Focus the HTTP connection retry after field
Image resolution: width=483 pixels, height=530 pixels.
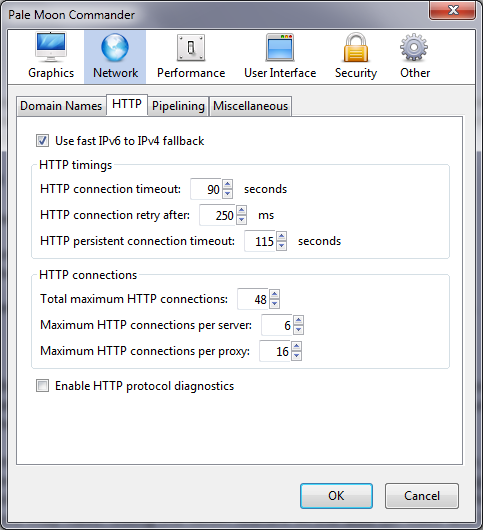point(217,215)
